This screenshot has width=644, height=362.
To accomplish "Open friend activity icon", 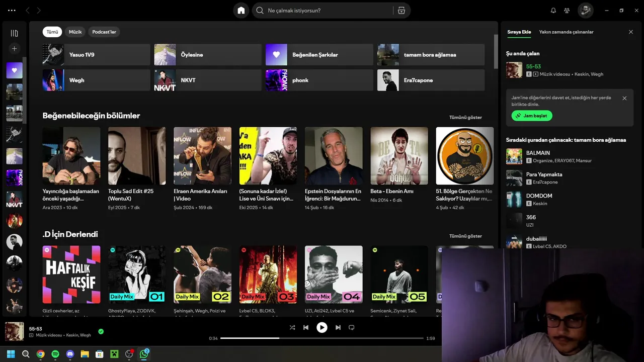I will coord(567,11).
